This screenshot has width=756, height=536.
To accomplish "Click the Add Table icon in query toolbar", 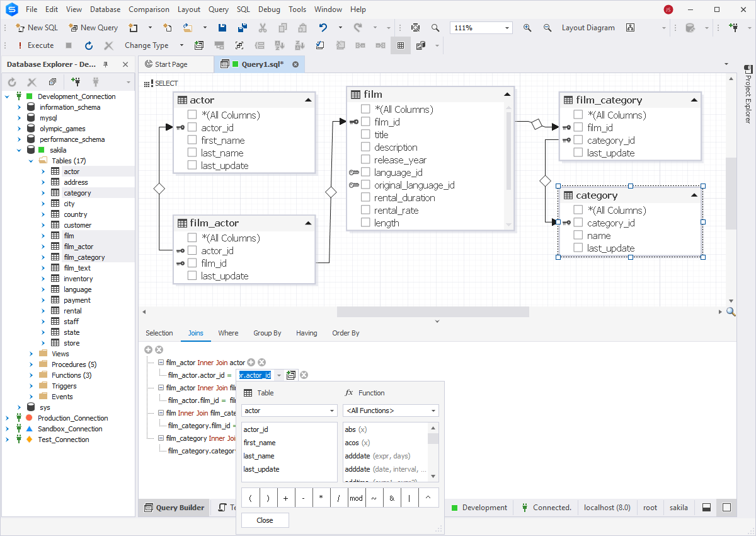I will pos(199,45).
